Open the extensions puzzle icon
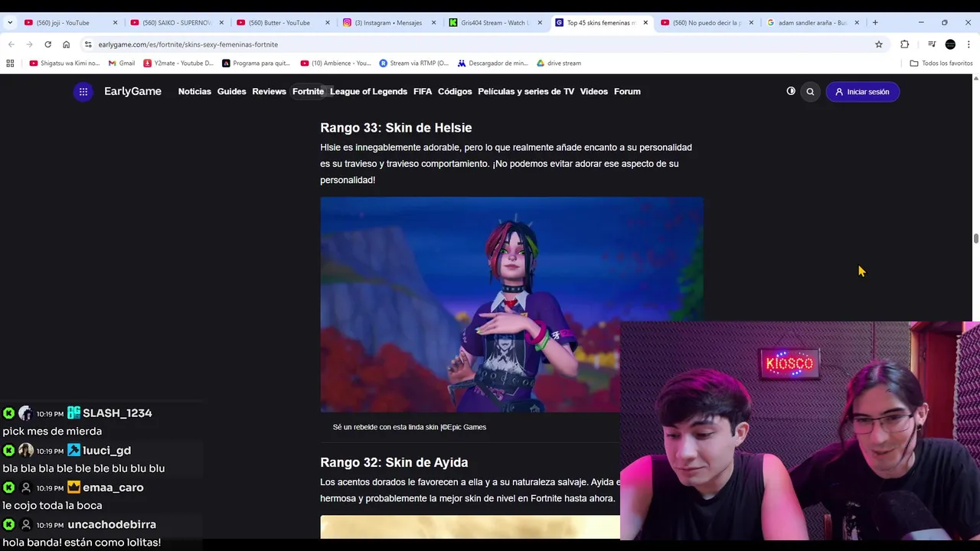 [904, 44]
